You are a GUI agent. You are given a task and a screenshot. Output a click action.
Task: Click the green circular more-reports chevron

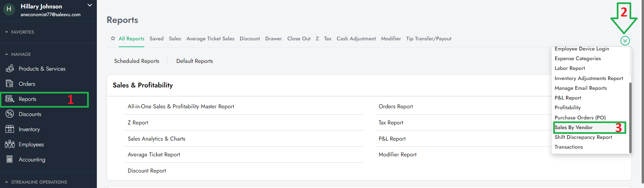(625, 41)
